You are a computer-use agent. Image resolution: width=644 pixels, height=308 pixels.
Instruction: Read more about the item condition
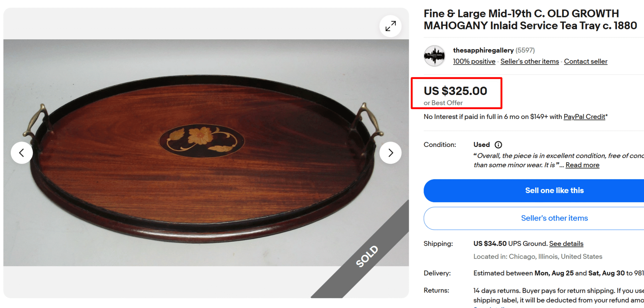point(582,165)
